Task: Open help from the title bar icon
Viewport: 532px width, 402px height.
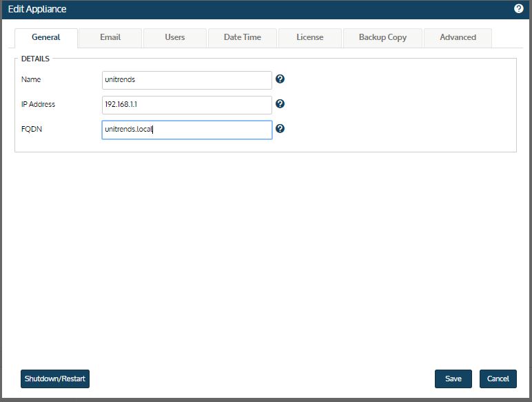Action: tap(518, 9)
